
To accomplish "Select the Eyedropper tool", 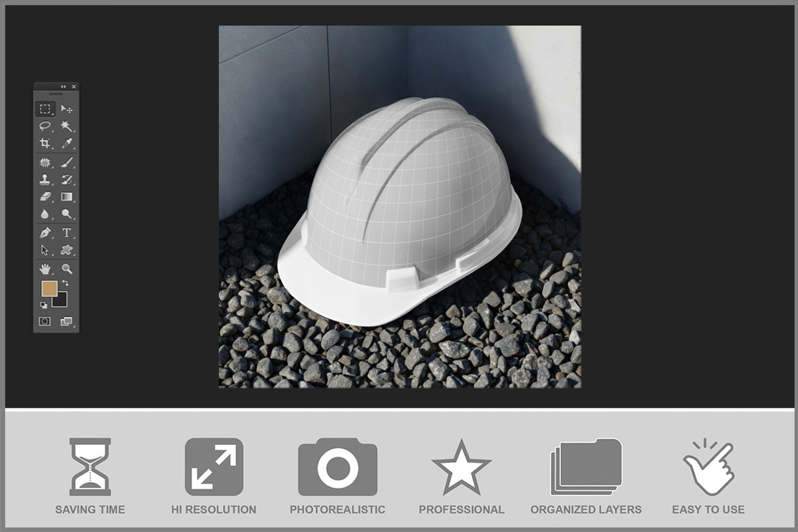I will [x=68, y=144].
